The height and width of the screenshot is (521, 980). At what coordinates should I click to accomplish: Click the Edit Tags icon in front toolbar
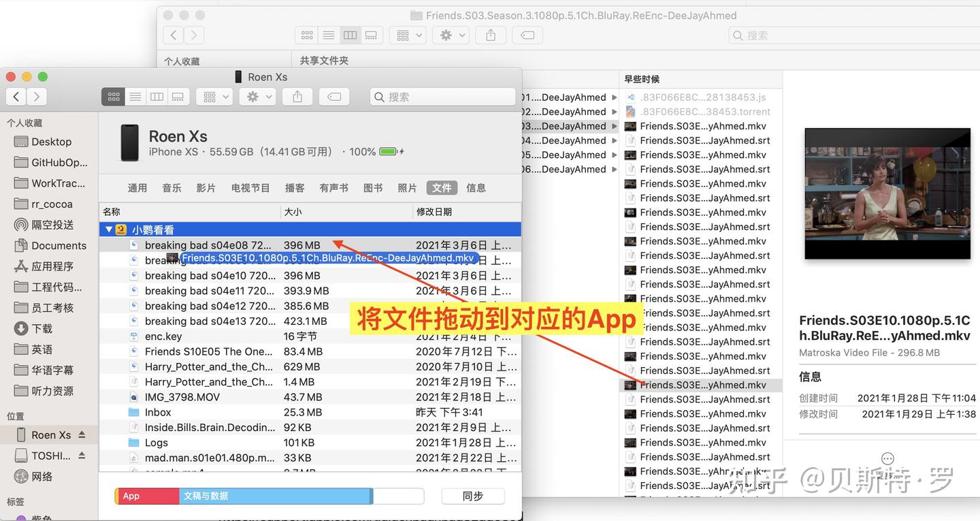[334, 97]
